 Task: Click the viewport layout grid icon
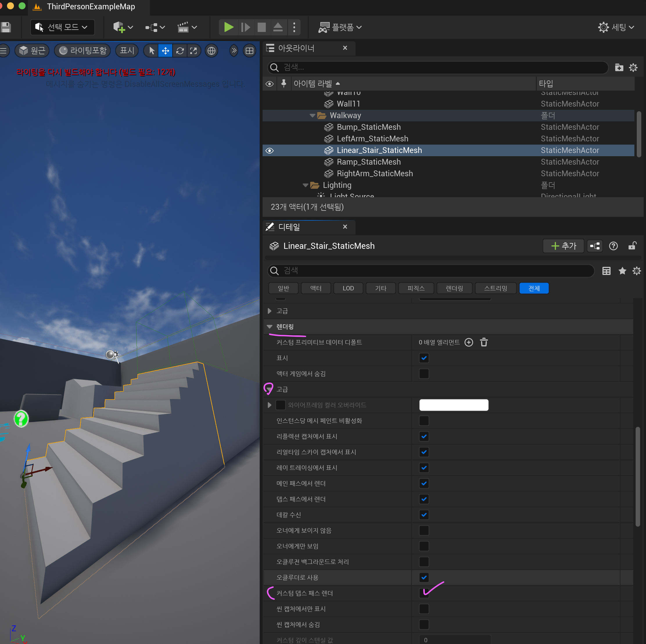pos(250,51)
